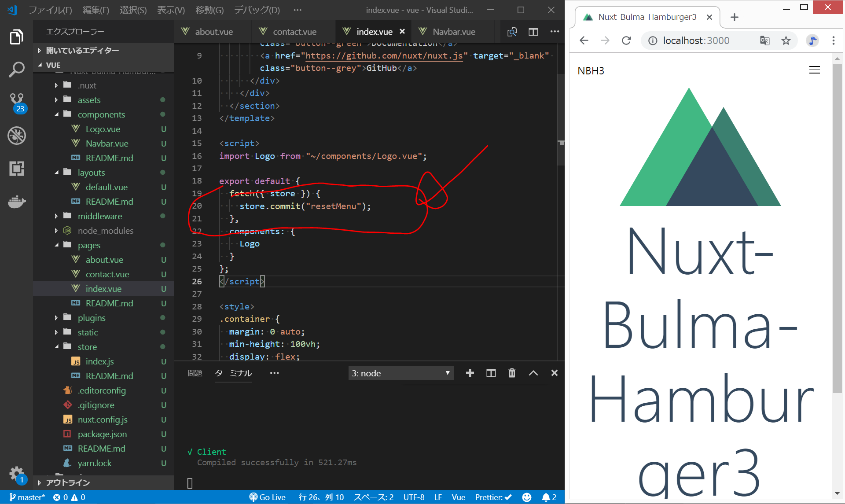This screenshot has width=845, height=504.
Task: Bookmark this page with star icon
Action: [786, 40]
